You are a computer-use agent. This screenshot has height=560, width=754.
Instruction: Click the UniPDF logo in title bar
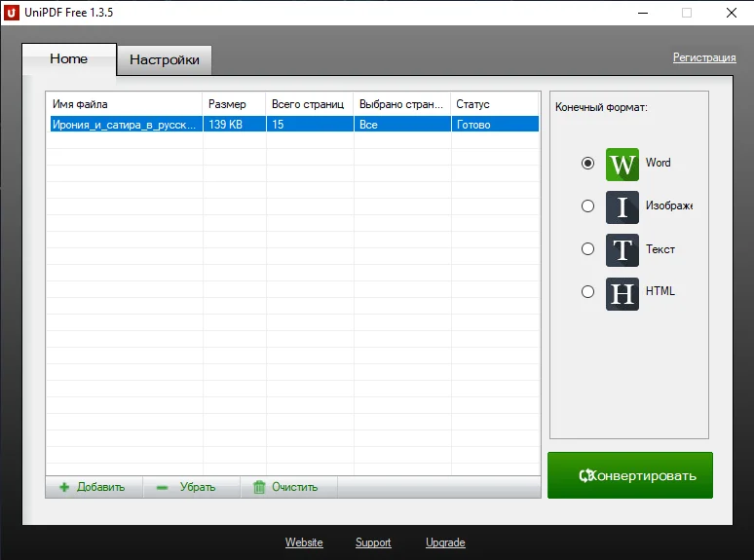tap(11, 13)
